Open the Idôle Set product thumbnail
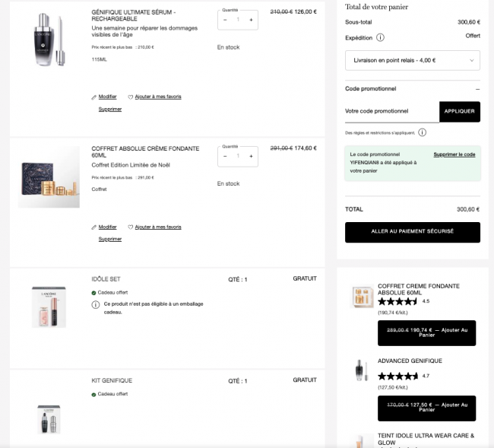The image size is (494, 448). click(x=49, y=307)
